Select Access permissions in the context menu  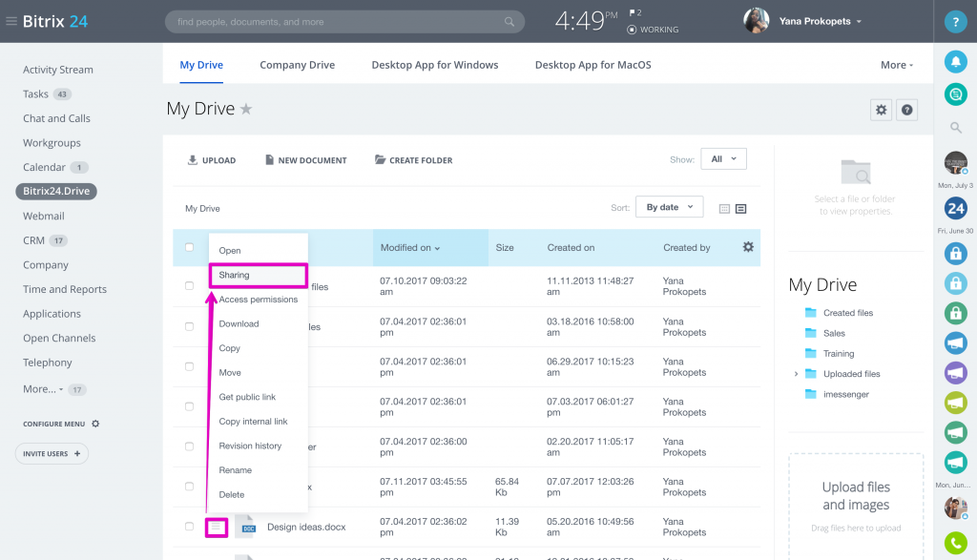click(258, 300)
